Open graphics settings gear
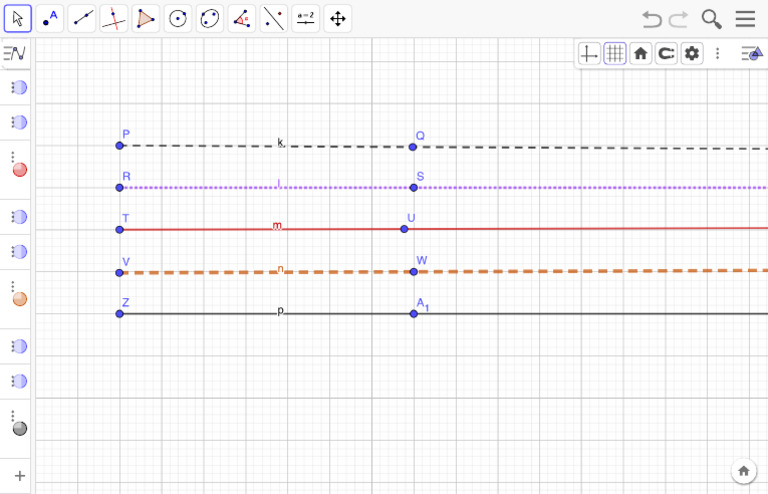 click(692, 53)
